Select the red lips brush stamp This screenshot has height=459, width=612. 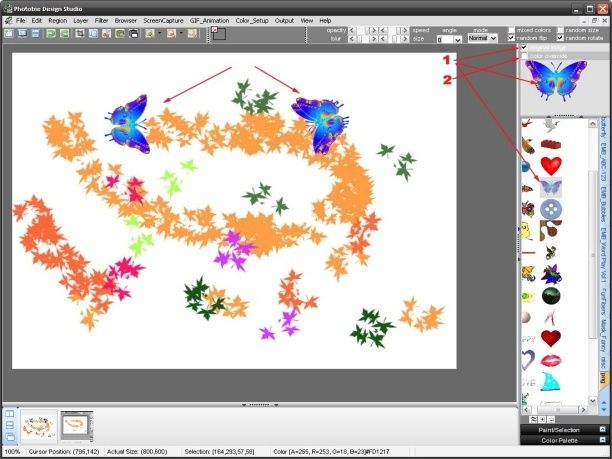coord(551,359)
